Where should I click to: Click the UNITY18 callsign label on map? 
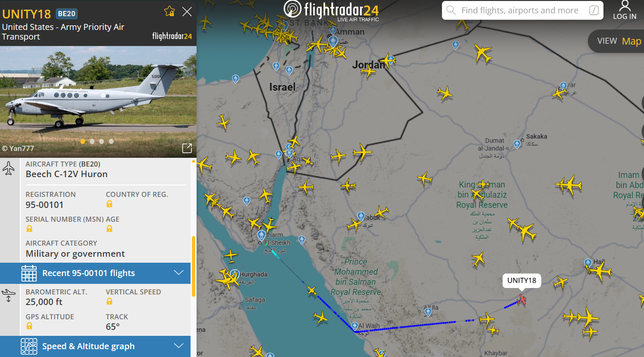point(522,280)
